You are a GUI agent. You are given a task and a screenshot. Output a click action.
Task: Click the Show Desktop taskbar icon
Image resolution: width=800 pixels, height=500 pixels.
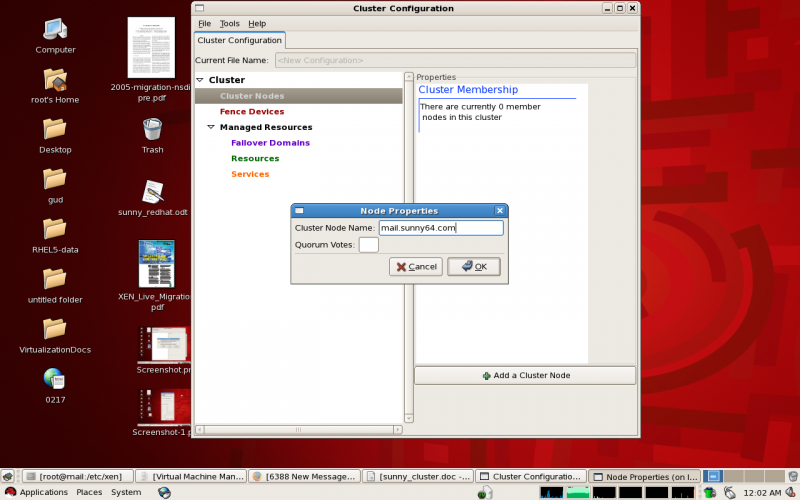[x=8, y=477]
